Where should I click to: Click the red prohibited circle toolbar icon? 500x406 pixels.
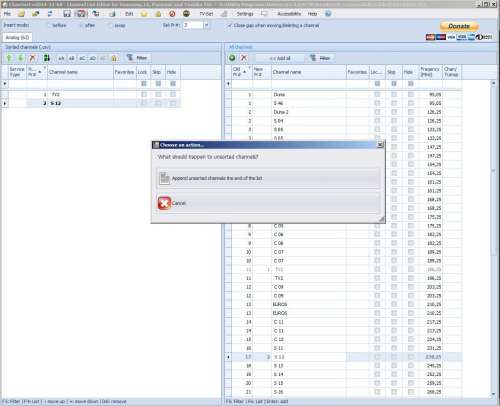pos(172,14)
